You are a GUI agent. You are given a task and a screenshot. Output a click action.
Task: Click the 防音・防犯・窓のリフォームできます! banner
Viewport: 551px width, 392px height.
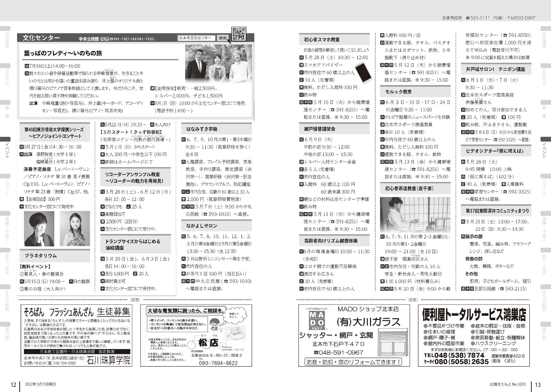pyautogui.click(x=354, y=361)
